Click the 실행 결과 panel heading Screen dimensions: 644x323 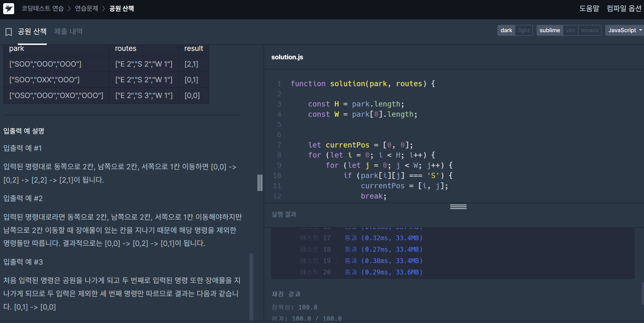click(x=284, y=214)
